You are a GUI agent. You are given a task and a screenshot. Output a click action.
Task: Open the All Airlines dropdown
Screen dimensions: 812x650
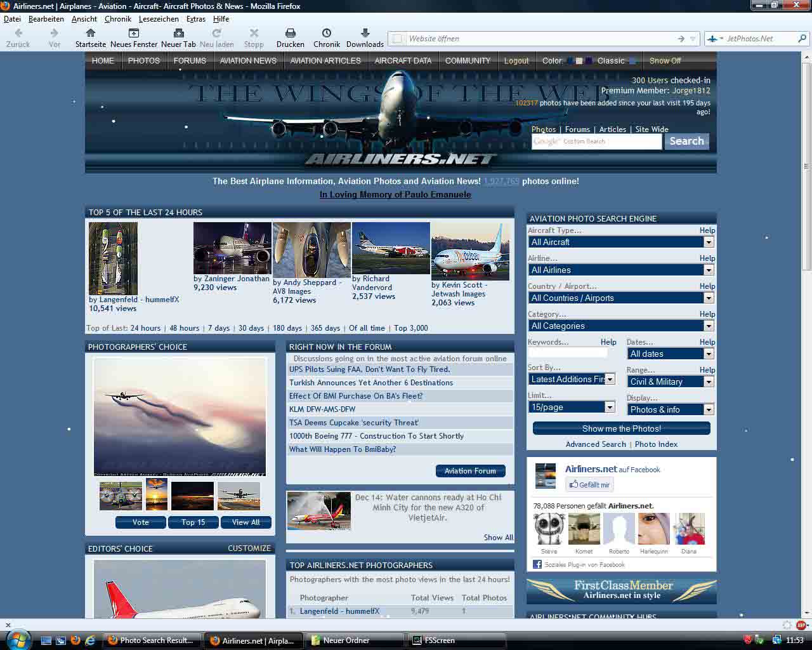(621, 270)
